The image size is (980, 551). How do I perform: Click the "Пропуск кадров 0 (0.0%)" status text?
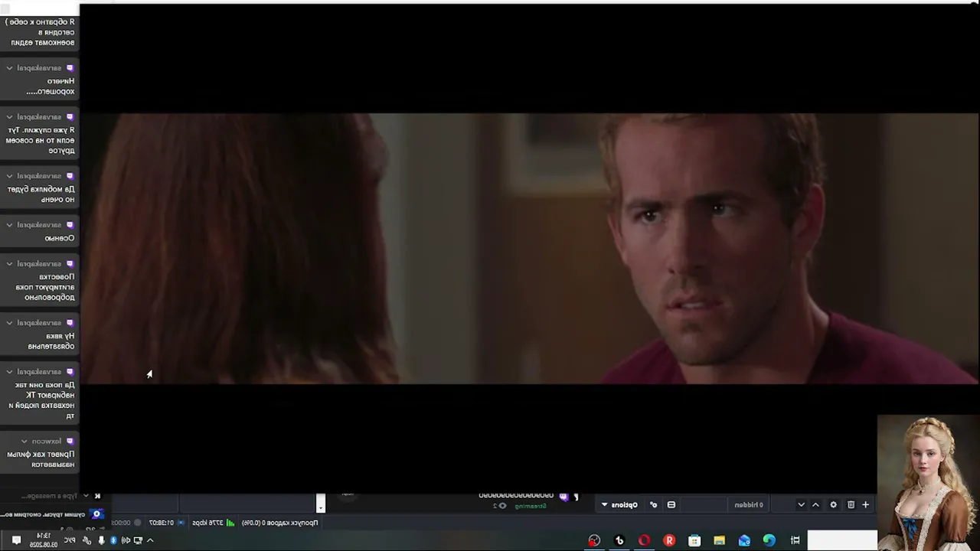pos(279,523)
